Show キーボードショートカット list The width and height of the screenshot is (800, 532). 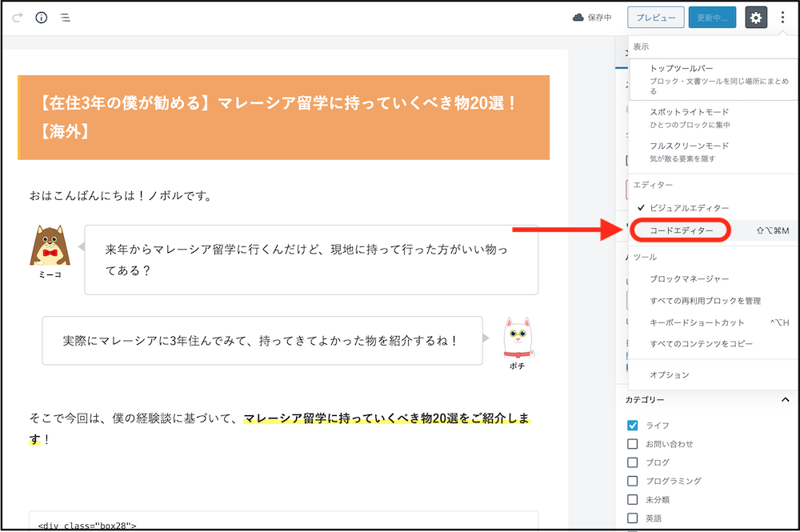pyautogui.click(x=714, y=322)
